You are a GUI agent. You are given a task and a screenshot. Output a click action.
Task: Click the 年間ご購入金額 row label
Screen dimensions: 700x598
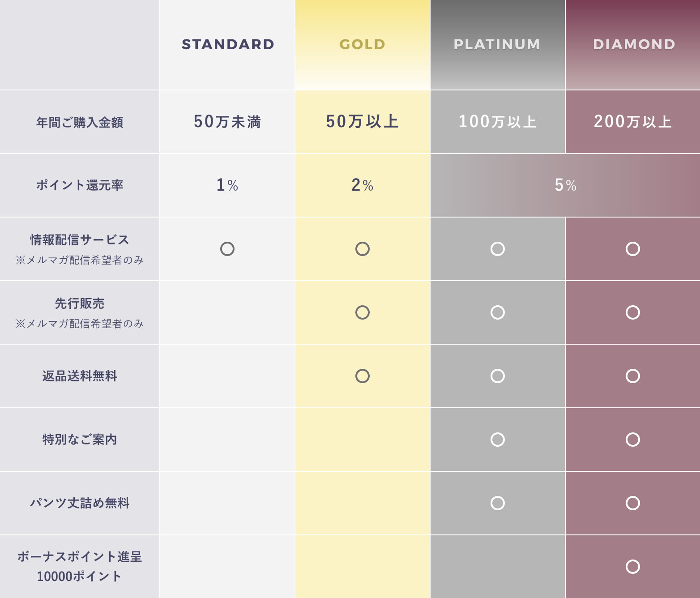80,122
